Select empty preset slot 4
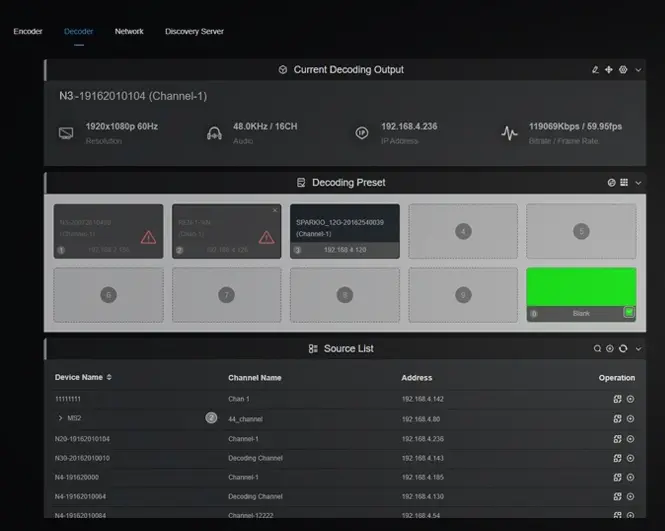The width and height of the screenshot is (665, 531). 463,231
